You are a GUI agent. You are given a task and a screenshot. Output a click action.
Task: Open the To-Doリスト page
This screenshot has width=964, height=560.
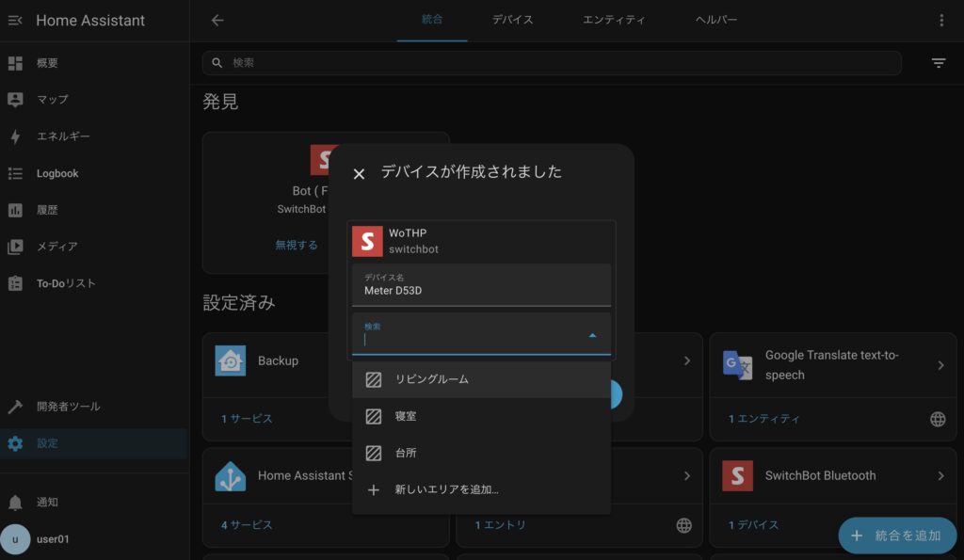click(x=93, y=283)
